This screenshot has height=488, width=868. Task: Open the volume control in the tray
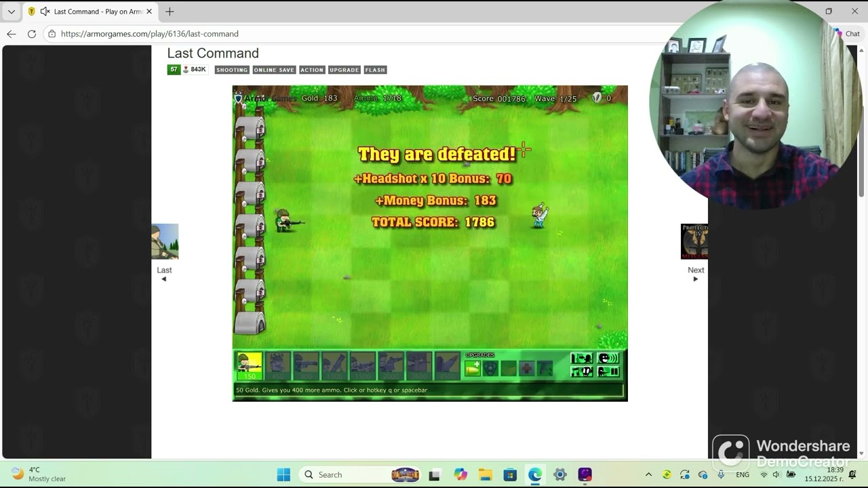(776, 474)
